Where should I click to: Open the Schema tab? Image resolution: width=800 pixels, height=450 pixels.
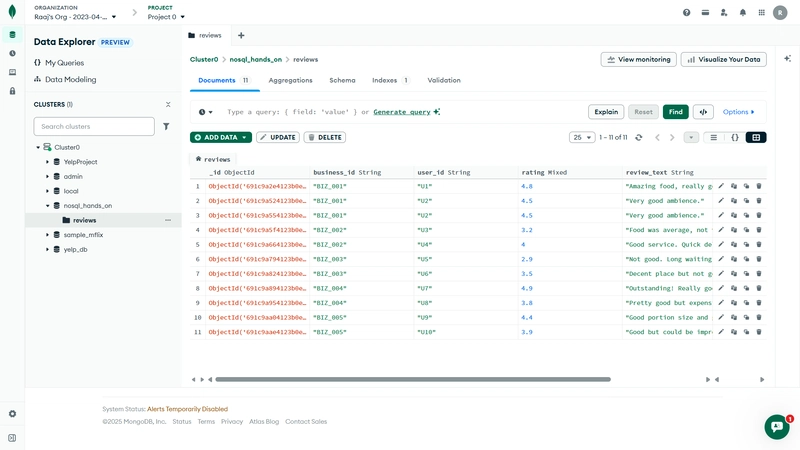342,81
